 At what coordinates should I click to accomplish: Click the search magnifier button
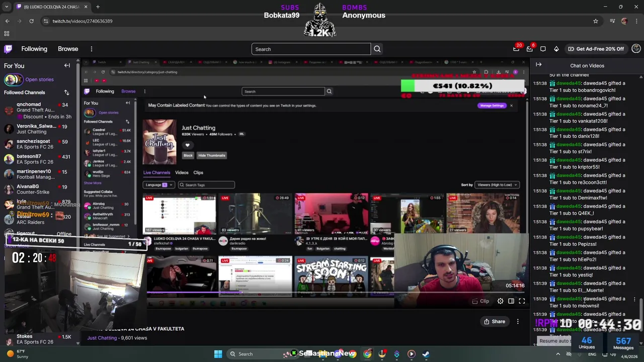[377, 49]
